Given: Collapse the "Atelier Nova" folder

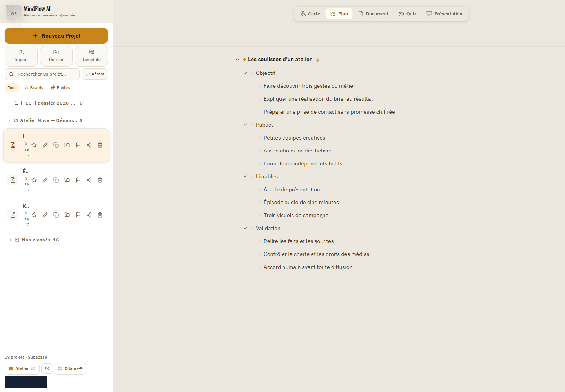Looking at the screenshot, I should pos(10,120).
